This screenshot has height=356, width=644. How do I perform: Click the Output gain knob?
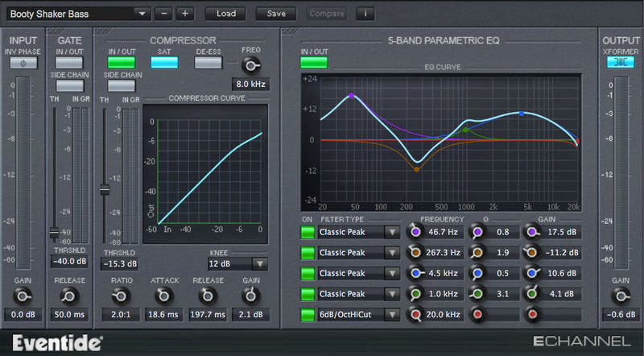coord(620,296)
